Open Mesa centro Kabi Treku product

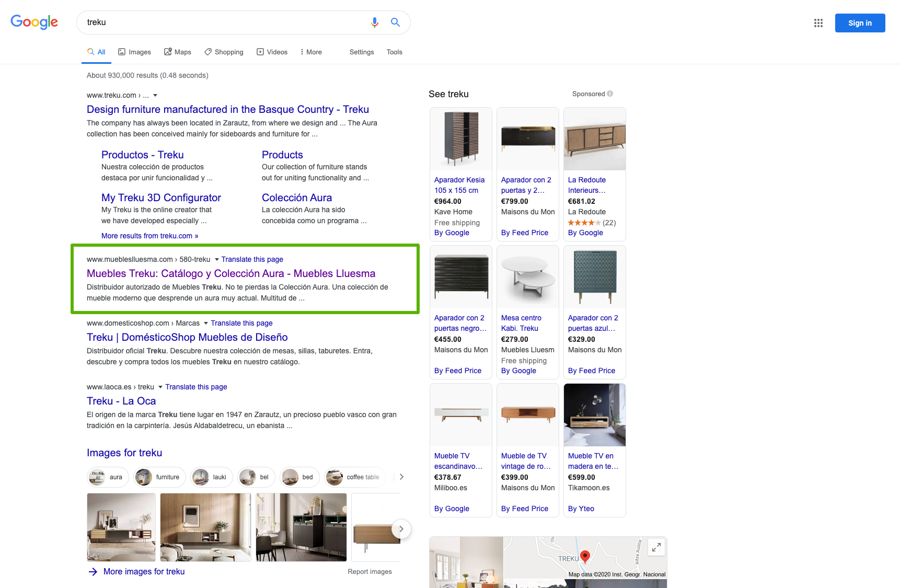pos(521,323)
